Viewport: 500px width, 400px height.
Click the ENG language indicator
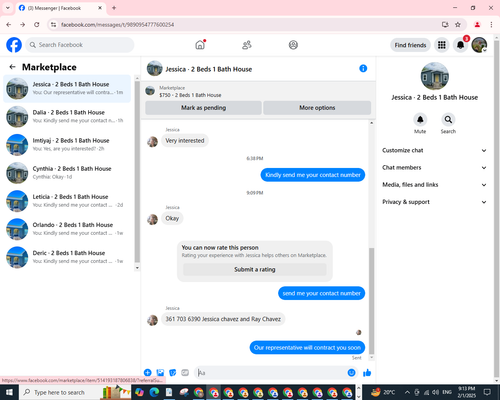pos(447,392)
